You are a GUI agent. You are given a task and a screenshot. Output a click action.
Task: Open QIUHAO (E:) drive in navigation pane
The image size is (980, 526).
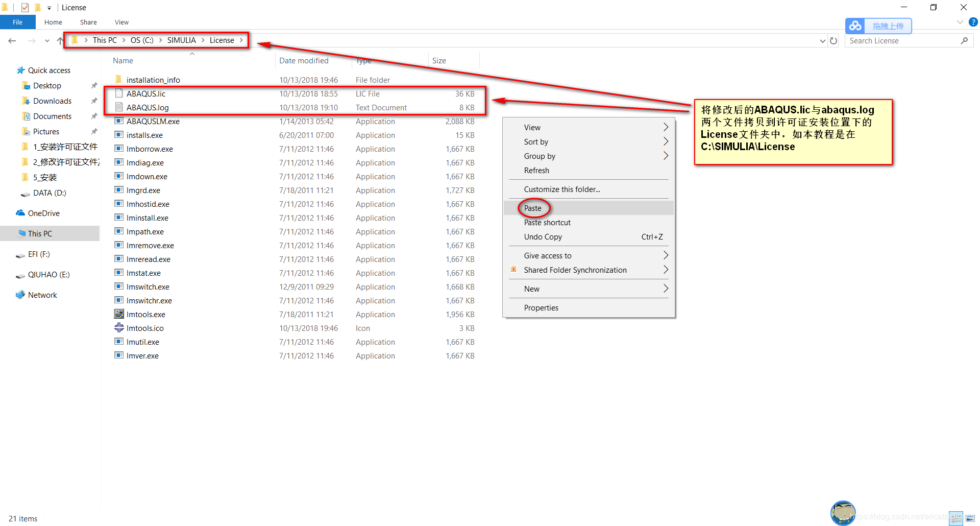[48, 275]
